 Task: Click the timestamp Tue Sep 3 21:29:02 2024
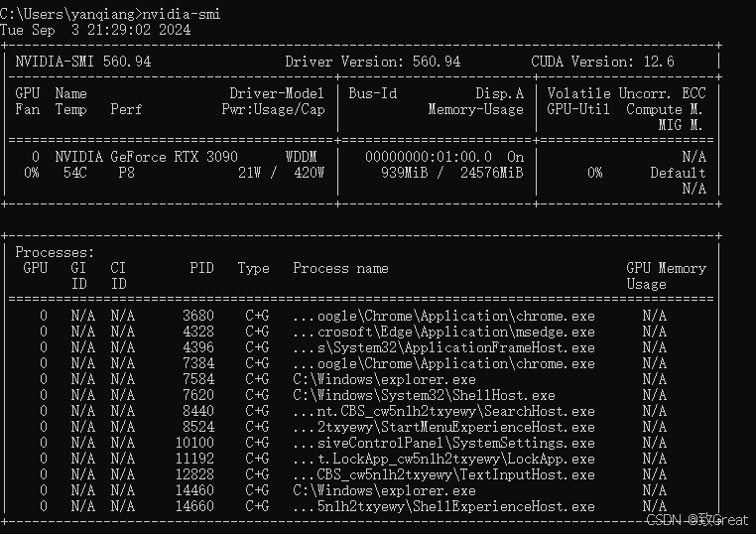coord(95,29)
